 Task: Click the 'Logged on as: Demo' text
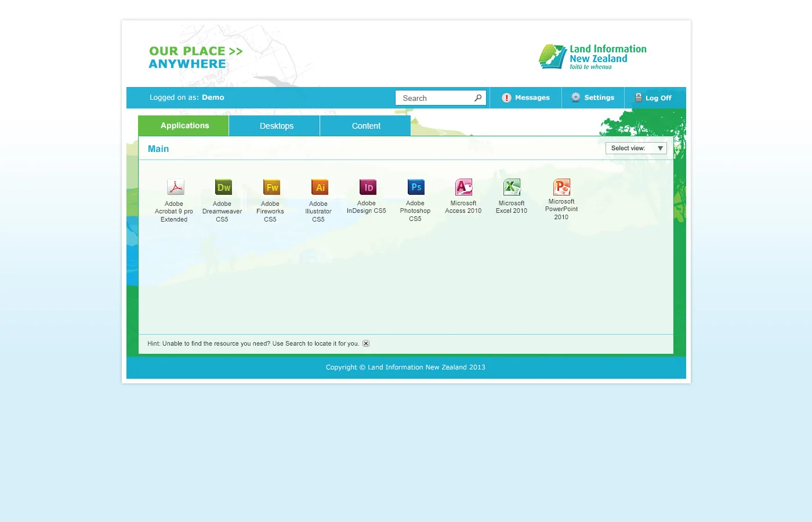187,97
